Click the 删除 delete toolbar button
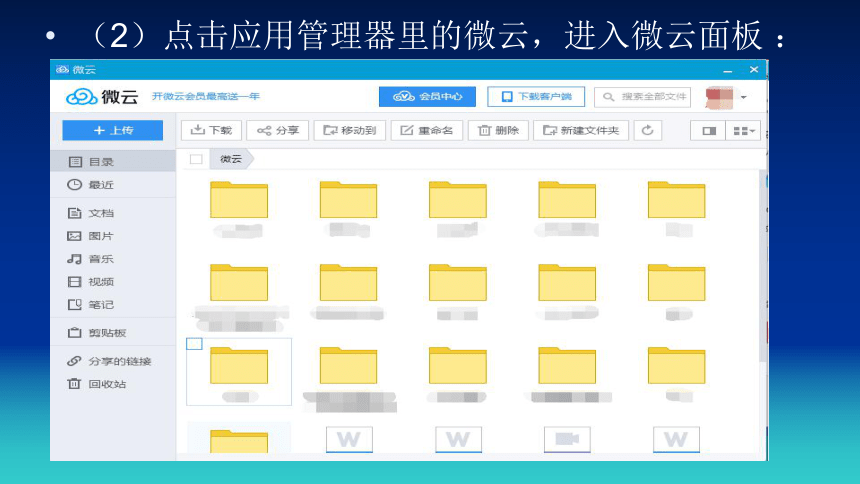 point(498,131)
